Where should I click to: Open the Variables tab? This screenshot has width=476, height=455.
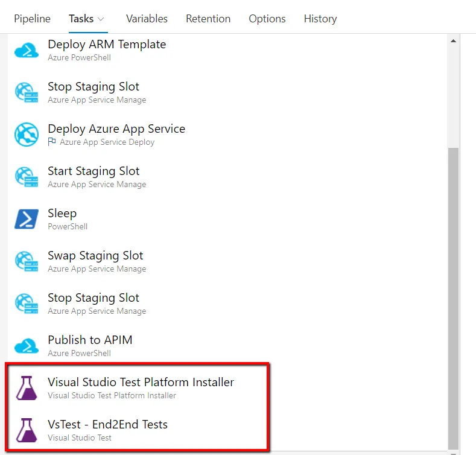pos(147,19)
